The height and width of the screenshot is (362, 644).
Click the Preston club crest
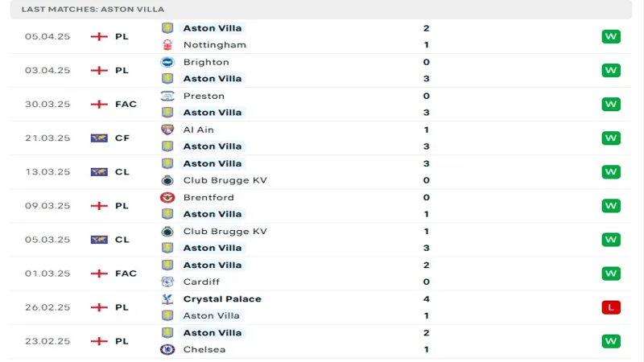tap(167, 96)
